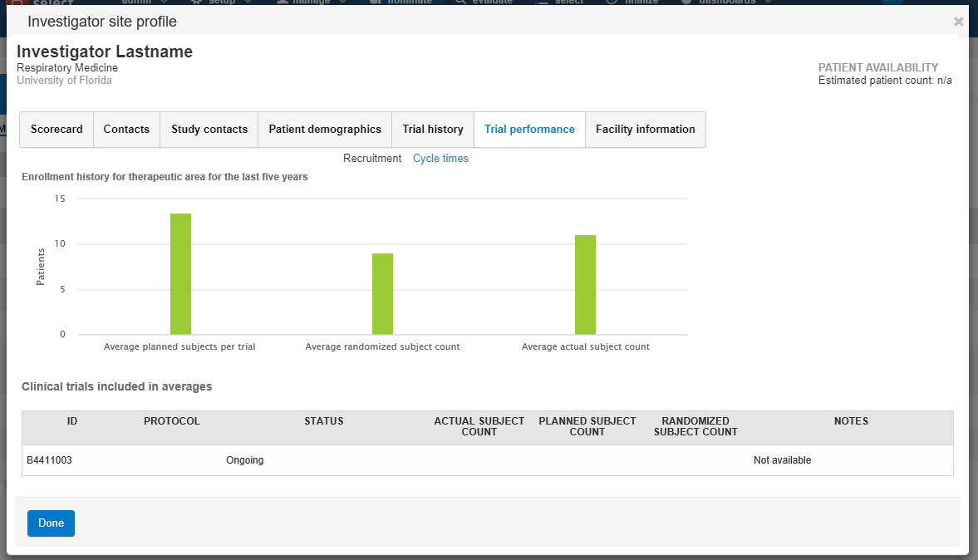
Task: Select the Recruitment sub-view
Action: click(x=372, y=159)
